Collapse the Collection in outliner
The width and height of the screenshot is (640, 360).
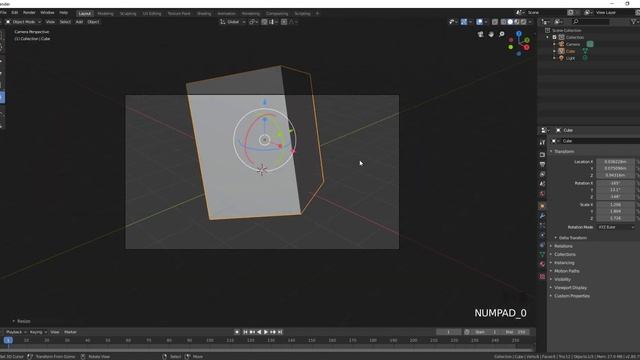point(548,37)
